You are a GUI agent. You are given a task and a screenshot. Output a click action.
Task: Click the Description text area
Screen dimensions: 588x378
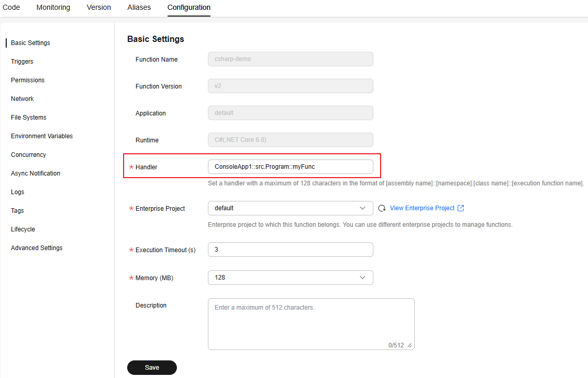click(311, 324)
